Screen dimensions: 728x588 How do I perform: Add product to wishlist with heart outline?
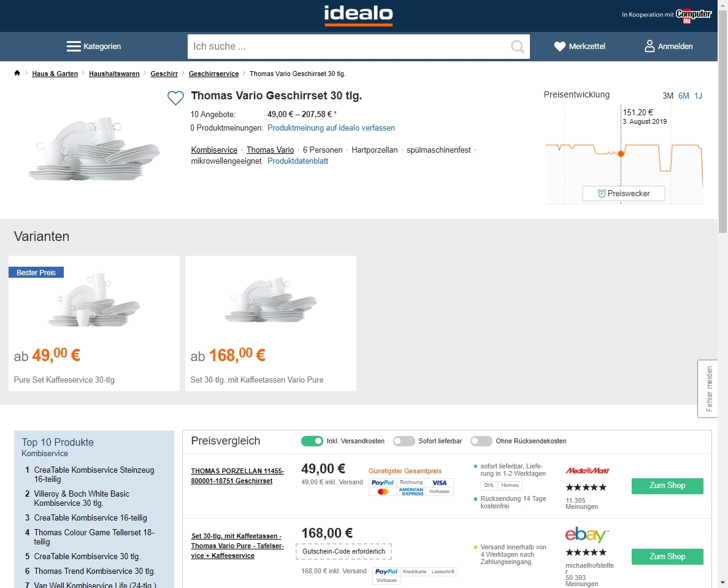tap(175, 98)
